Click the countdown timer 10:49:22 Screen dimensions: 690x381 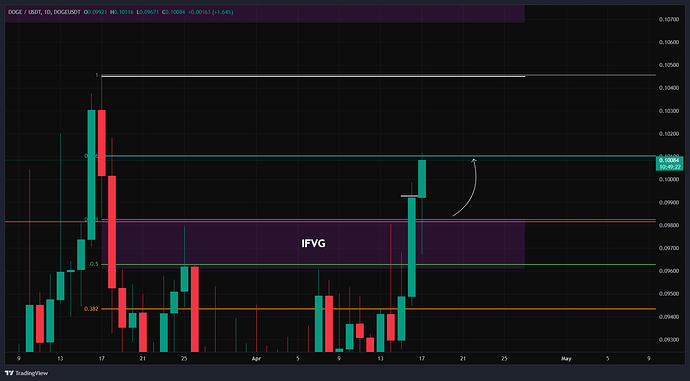tap(669, 167)
